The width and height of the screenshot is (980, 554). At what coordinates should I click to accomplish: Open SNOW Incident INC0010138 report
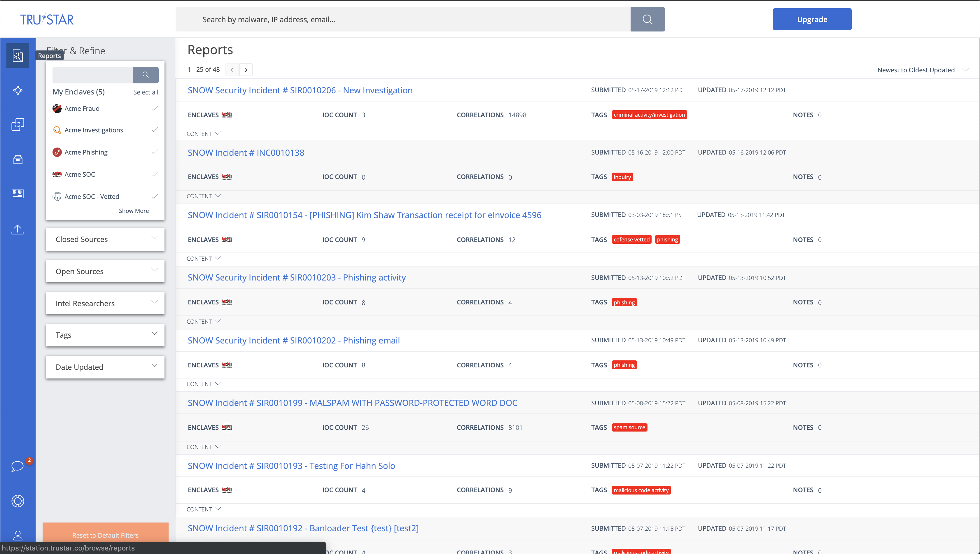[246, 152]
